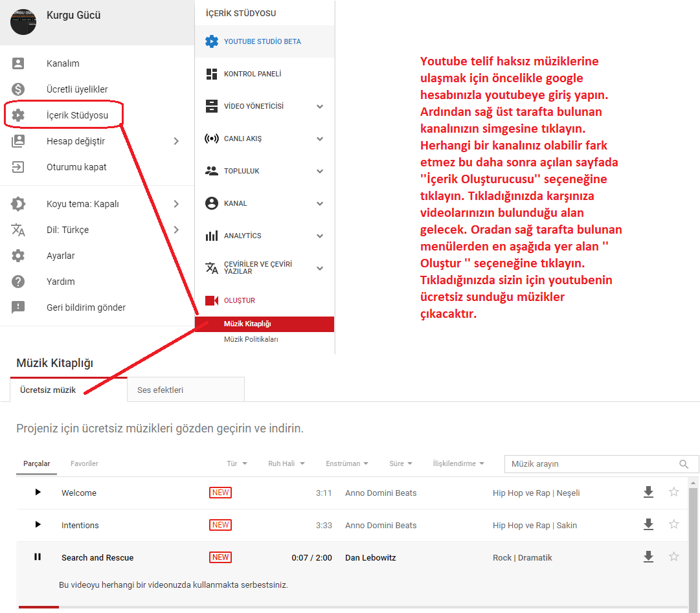This screenshot has width=700, height=613.
Task: Click the Yardım question mark icon
Action: (x=18, y=282)
